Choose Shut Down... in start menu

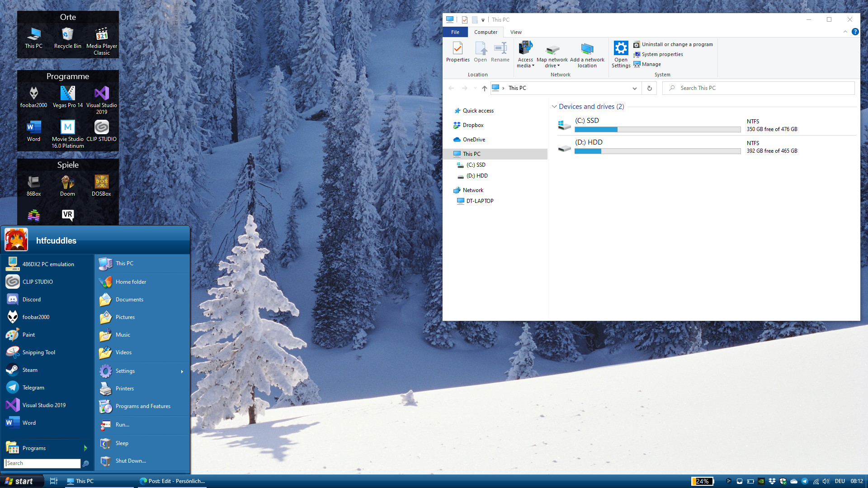click(143, 461)
